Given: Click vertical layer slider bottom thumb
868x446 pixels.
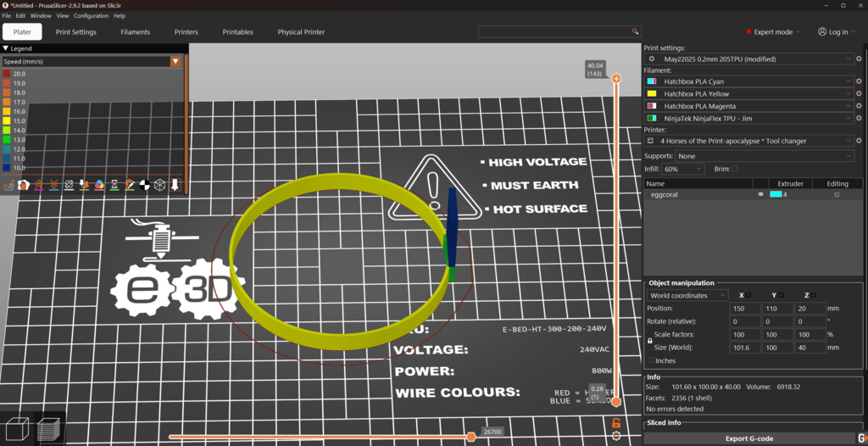Looking at the screenshot, I should (x=616, y=401).
